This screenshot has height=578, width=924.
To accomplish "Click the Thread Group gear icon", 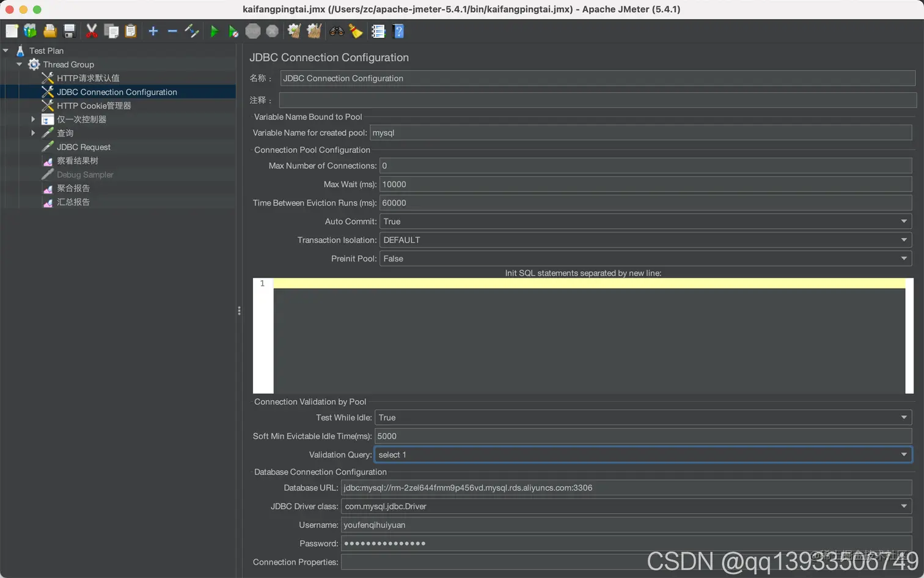I will (34, 64).
